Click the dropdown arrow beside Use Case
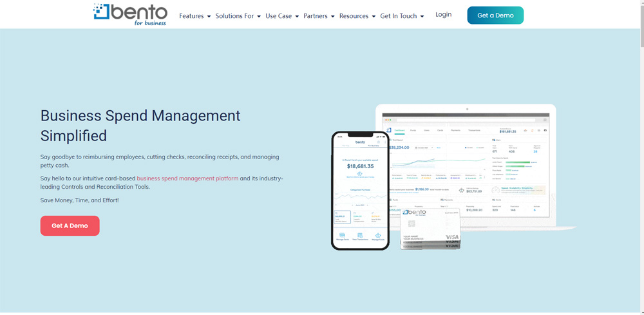 pyautogui.click(x=297, y=17)
